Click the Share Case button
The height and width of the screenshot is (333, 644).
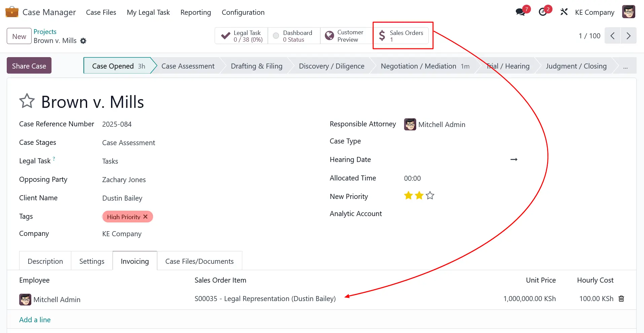click(x=29, y=66)
